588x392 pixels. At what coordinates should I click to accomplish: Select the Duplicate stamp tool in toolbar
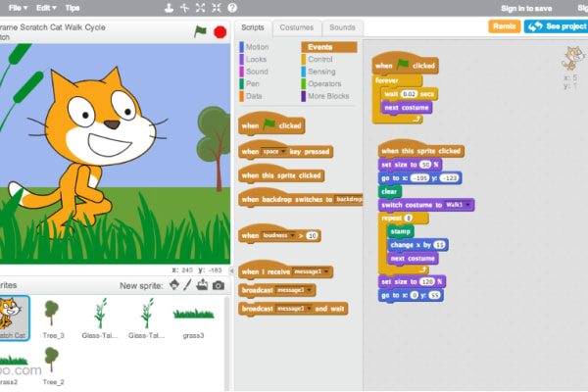169,7
